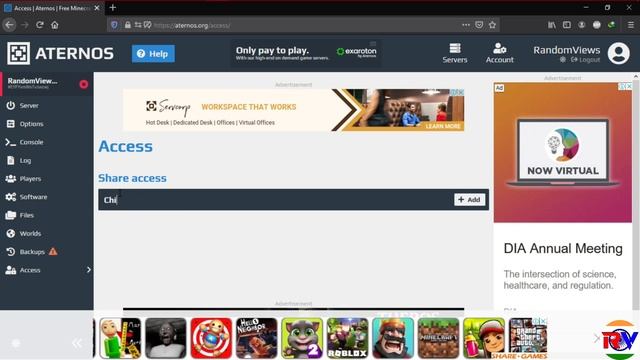The image size is (640, 360).
Task: Open the Firefox account icon
Action: point(582,25)
